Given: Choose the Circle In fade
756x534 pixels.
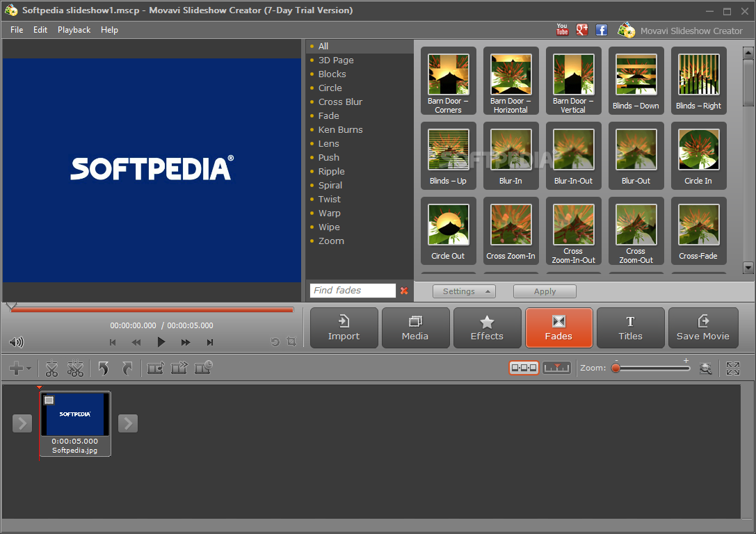Looking at the screenshot, I should click(x=699, y=156).
